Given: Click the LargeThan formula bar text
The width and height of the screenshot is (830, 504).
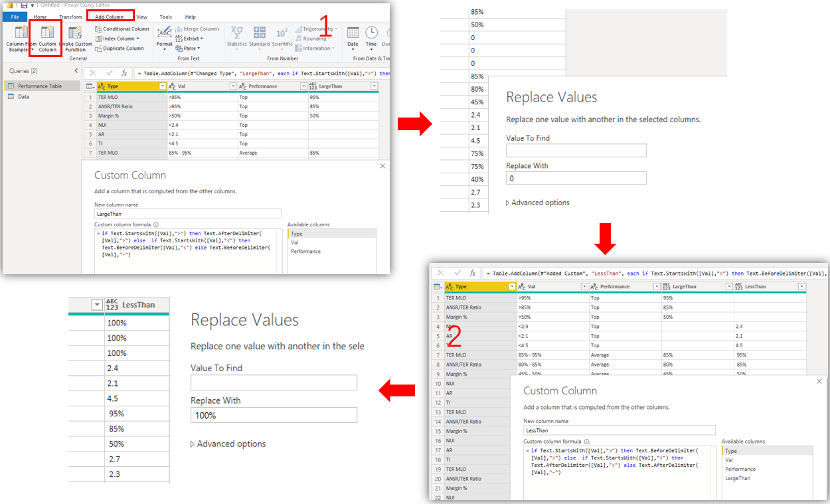Looking at the screenshot, I should (262, 73).
